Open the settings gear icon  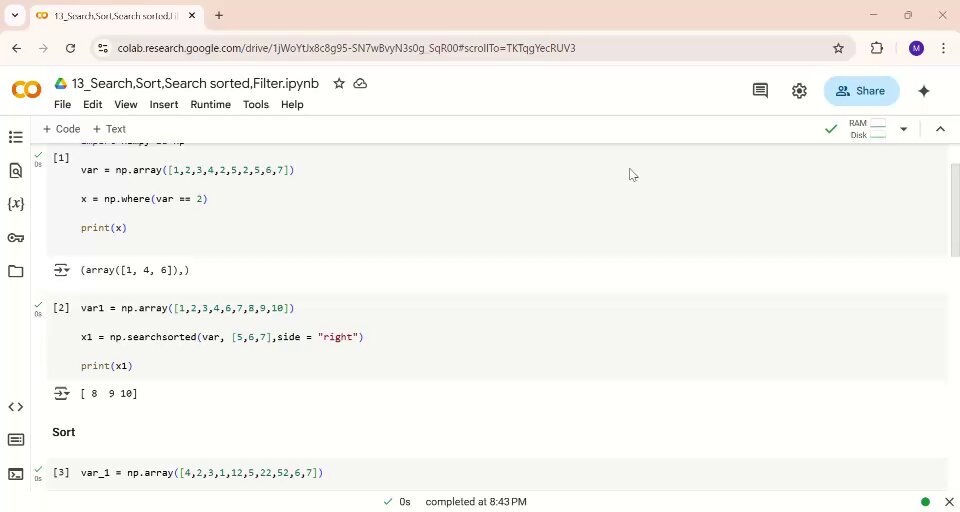coord(799,91)
